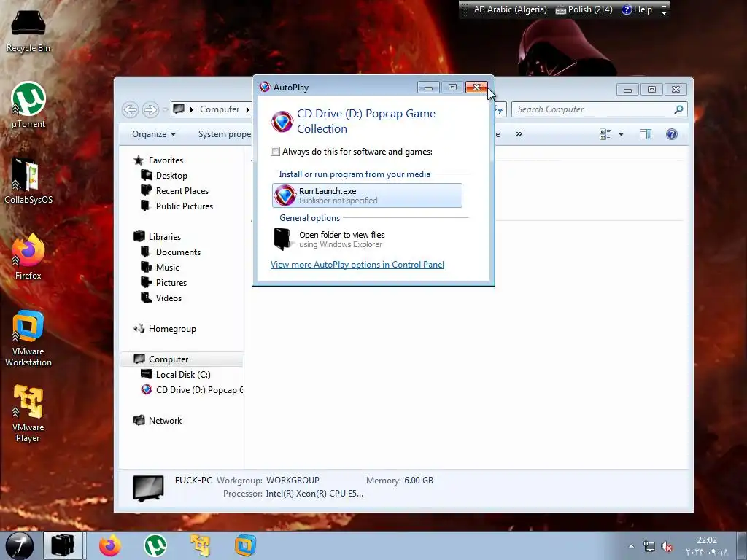
Task: Open Firefox from the taskbar
Action: pyautogui.click(x=110, y=545)
